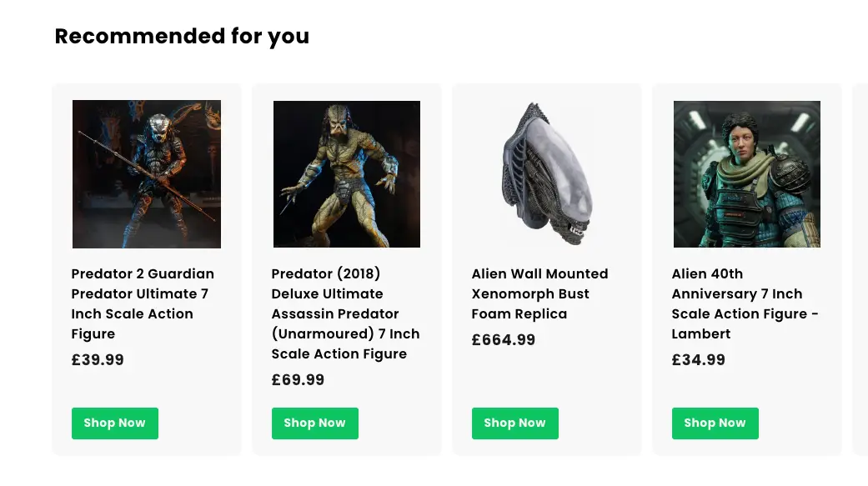
Task: Select the Lambert action figure thumbnail
Action: (747, 174)
